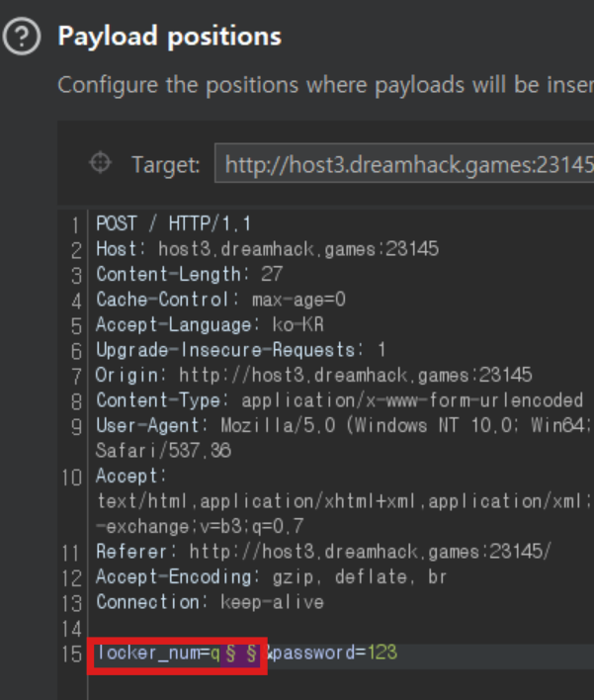This screenshot has height=700, width=594.
Task: Click the Safari/537.36 continuation line
Action: click(163, 451)
